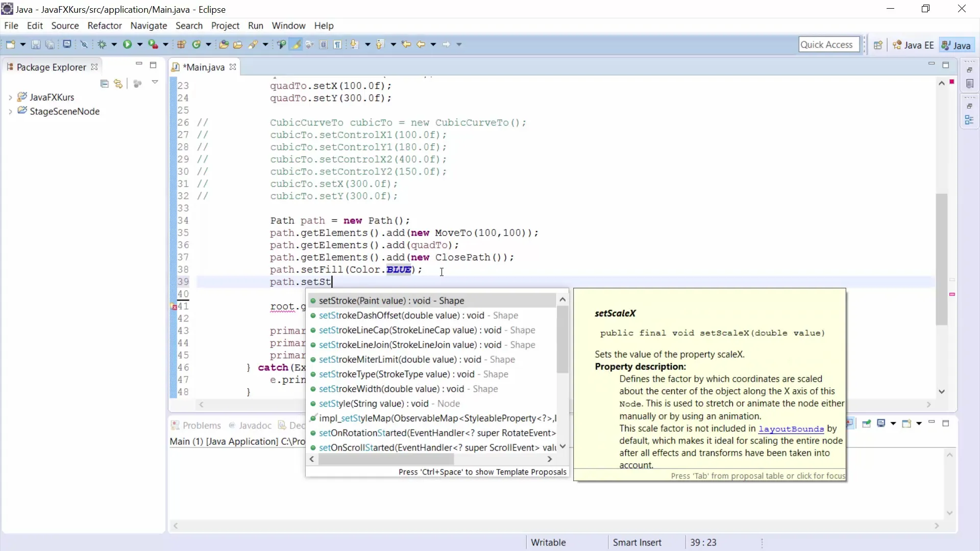Click the Display Selected Console icon

coord(881,423)
